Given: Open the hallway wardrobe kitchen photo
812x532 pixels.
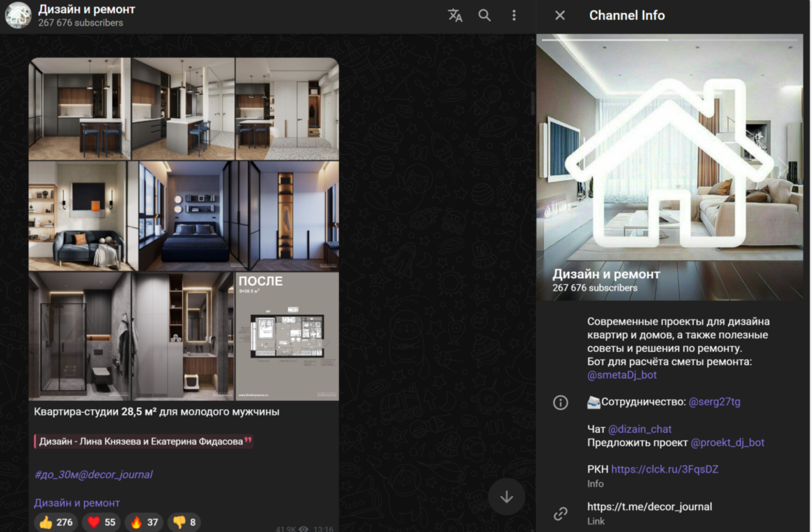Looking at the screenshot, I should (287, 109).
